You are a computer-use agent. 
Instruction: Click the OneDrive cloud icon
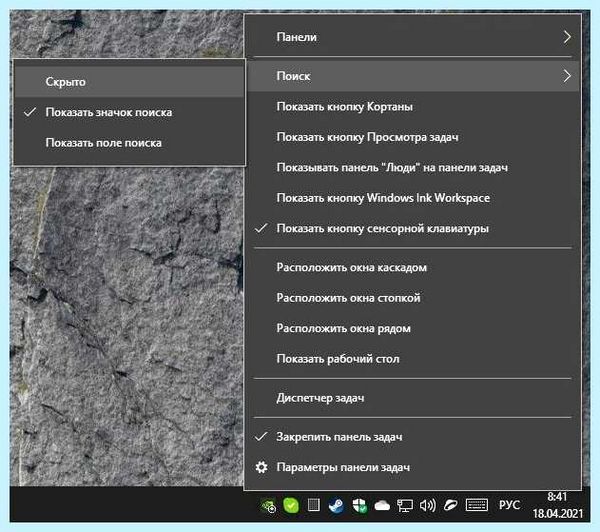pos(382,506)
